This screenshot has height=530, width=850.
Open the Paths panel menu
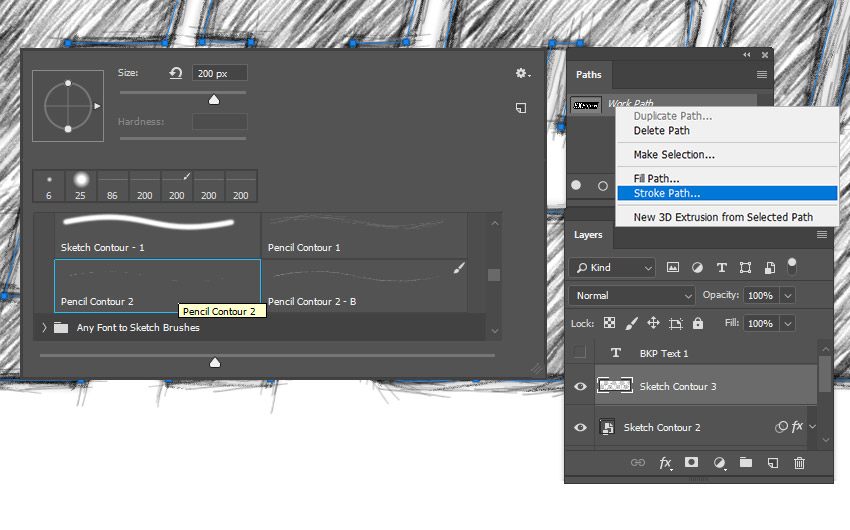coord(762,75)
